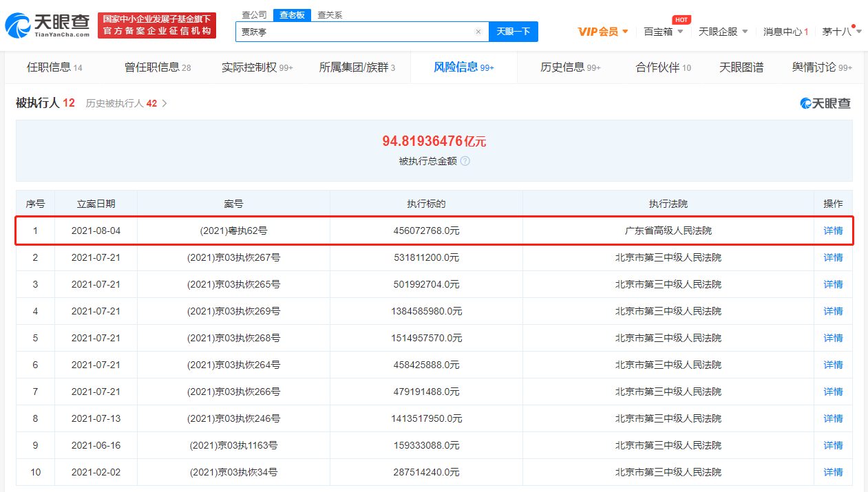Open 详情 for case (2021)粤执62号
The width and height of the screenshot is (868, 492).
[x=833, y=231]
